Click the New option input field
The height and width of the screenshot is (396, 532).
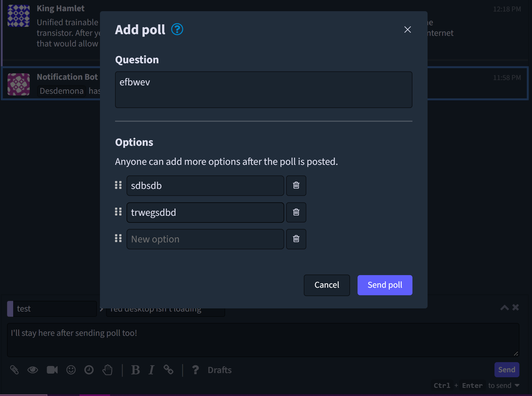(205, 239)
